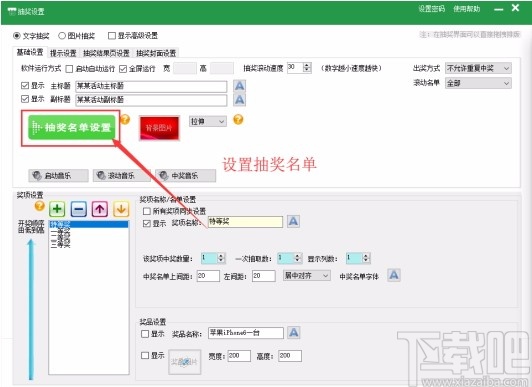
Task: Click stepper of 显示列数
Action: (x=366, y=258)
